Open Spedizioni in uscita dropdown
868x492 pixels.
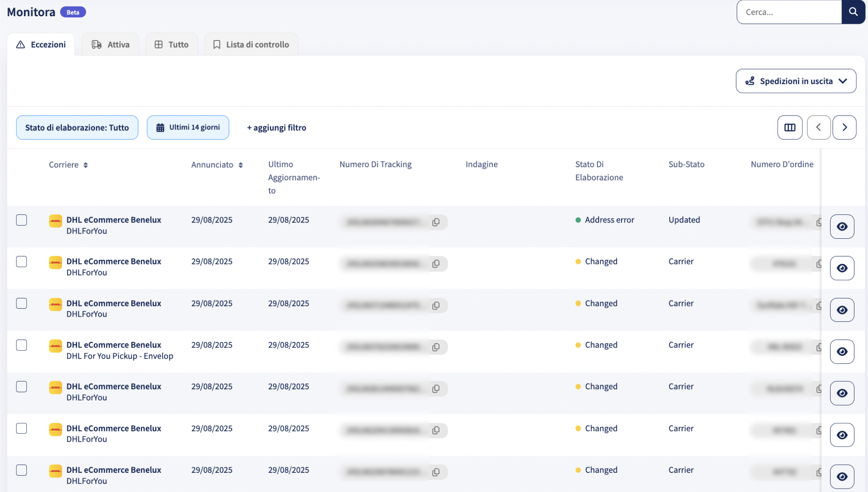pyautogui.click(x=796, y=81)
